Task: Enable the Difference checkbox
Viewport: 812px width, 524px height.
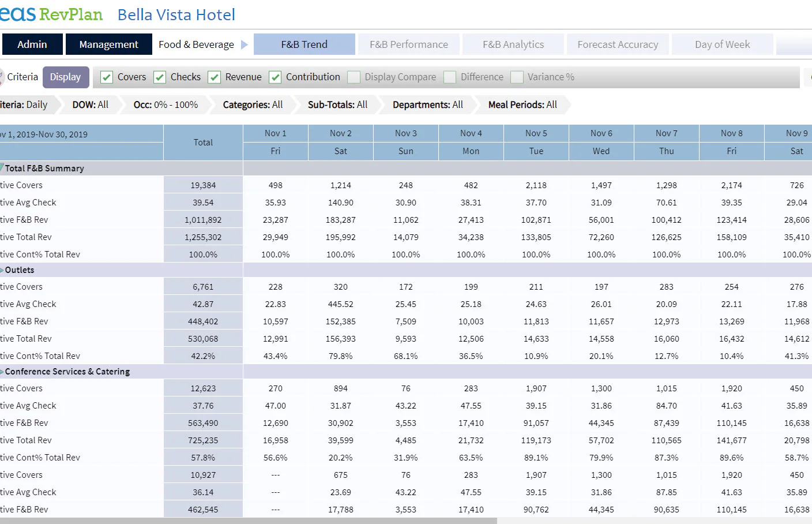Action: tap(450, 77)
